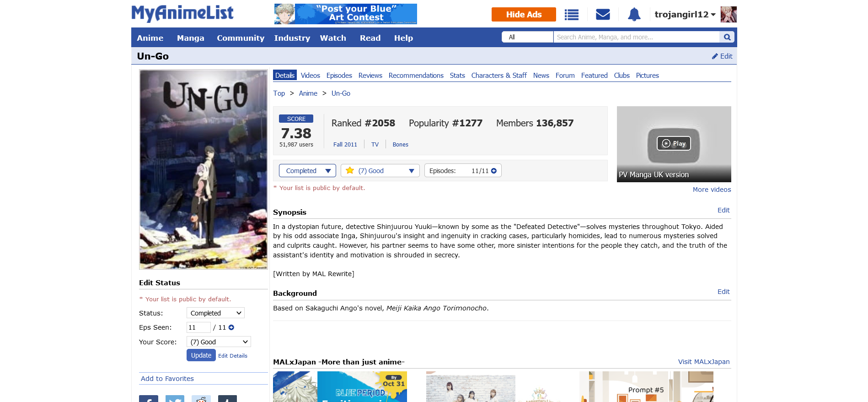This screenshot has width=868, height=402.
Task: Open the Un-Go cover poster image
Action: [x=204, y=169]
